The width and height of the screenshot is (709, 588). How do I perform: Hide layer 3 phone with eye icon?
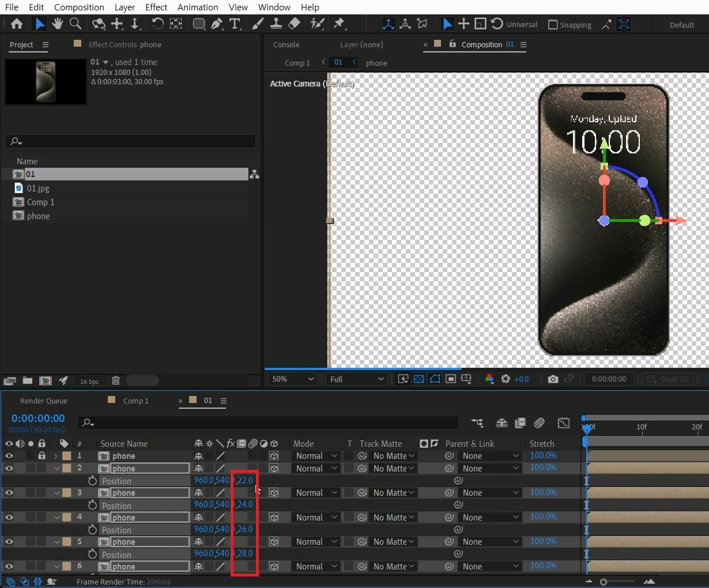coord(9,493)
